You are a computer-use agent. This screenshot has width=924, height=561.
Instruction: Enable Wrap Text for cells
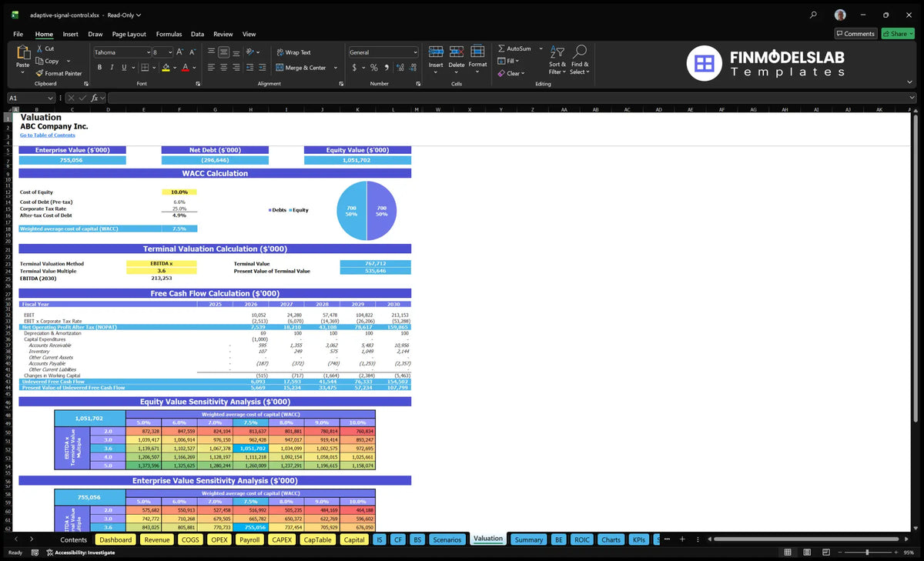point(293,52)
